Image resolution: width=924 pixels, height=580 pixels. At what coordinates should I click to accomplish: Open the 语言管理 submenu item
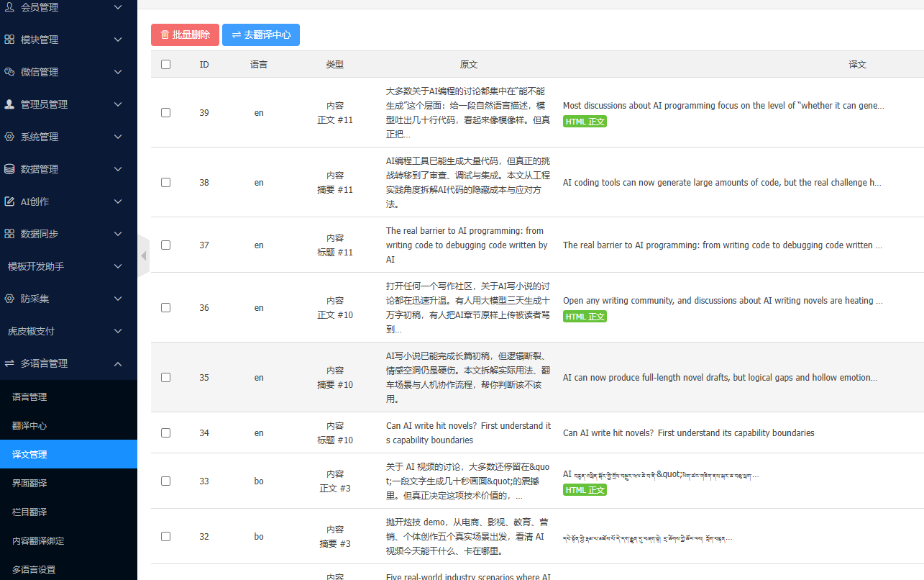(68, 397)
